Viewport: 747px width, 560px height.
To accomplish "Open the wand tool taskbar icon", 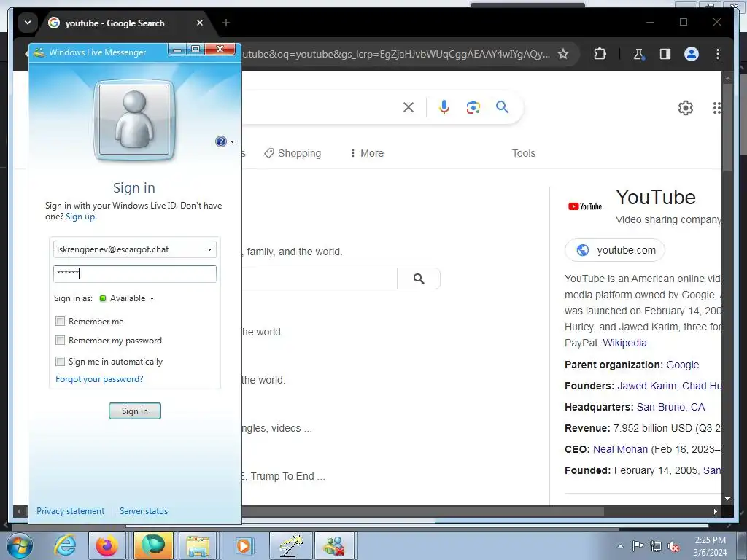I will (x=290, y=545).
